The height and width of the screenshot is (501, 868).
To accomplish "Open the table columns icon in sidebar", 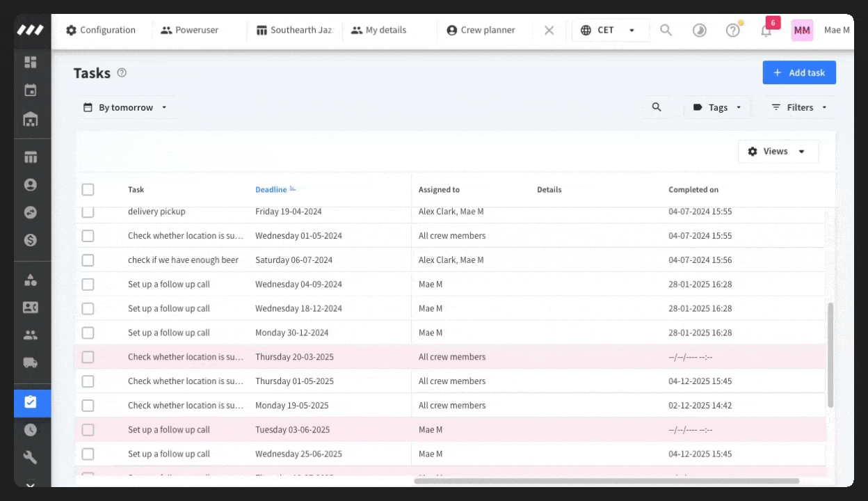I will pos(31,157).
